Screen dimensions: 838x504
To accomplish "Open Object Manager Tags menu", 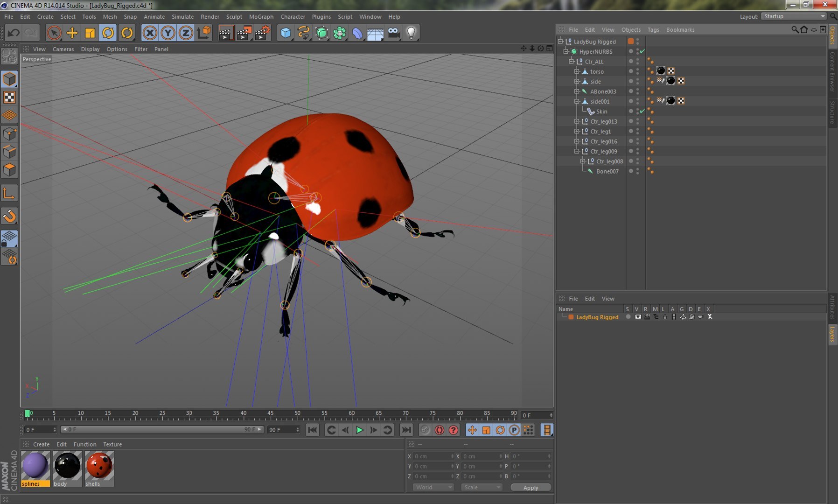I will pyautogui.click(x=653, y=29).
